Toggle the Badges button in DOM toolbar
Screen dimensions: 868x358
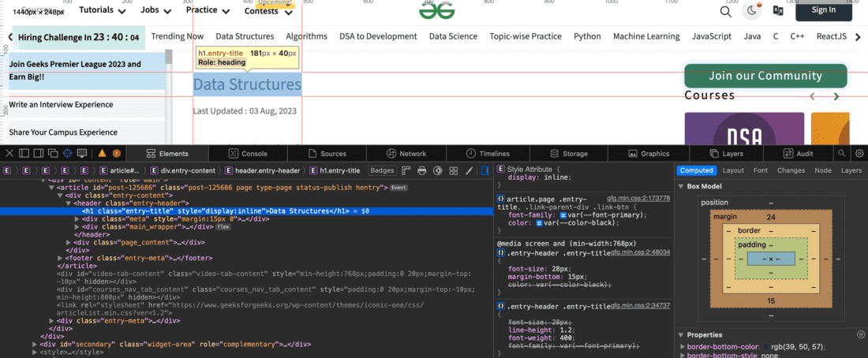point(382,170)
